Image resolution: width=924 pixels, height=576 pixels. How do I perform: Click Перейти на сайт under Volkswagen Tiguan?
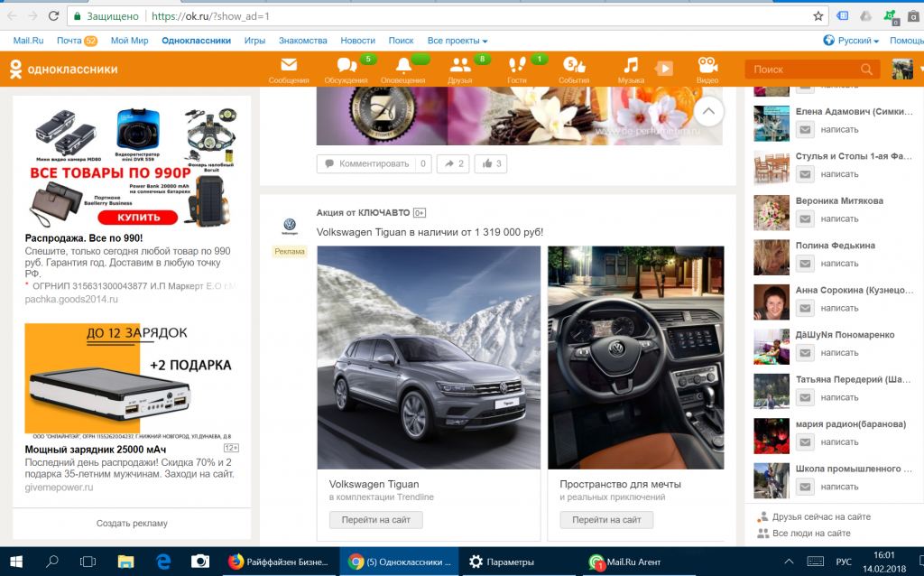coord(376,519)
